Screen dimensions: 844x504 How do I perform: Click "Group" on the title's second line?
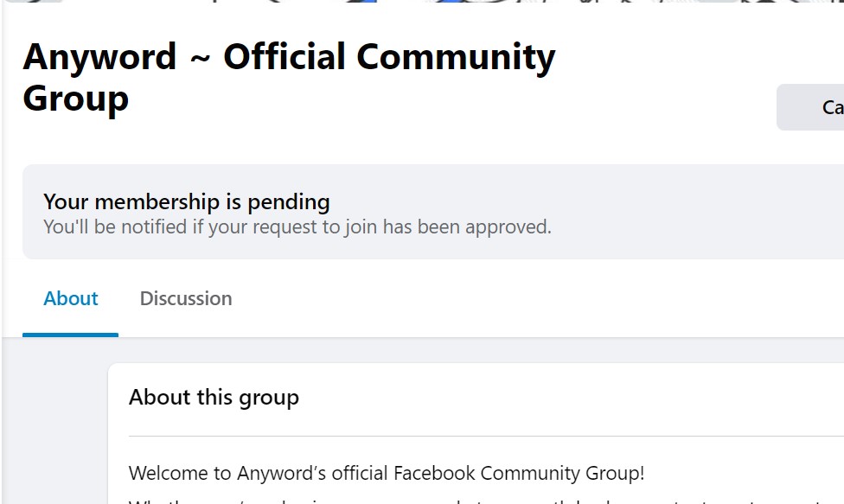tap(75, 99)
